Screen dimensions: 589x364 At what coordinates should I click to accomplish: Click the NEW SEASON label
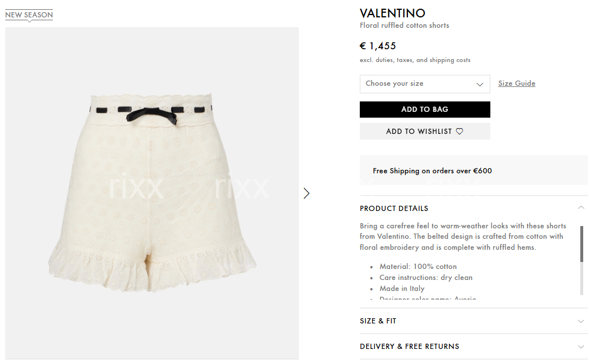coord(29,15)
